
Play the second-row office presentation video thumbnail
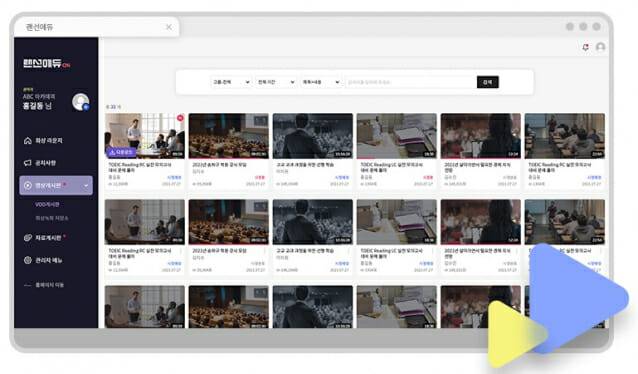point(144,222)
